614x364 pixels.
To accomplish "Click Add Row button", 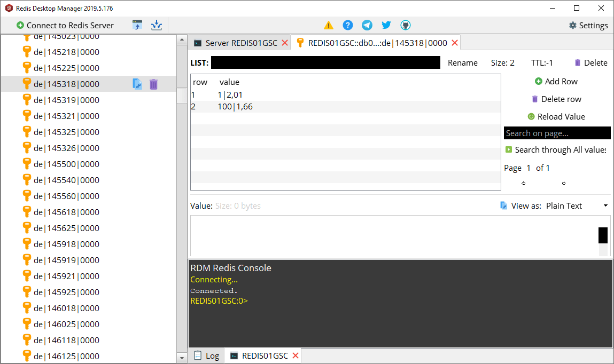I will (556, 81).
